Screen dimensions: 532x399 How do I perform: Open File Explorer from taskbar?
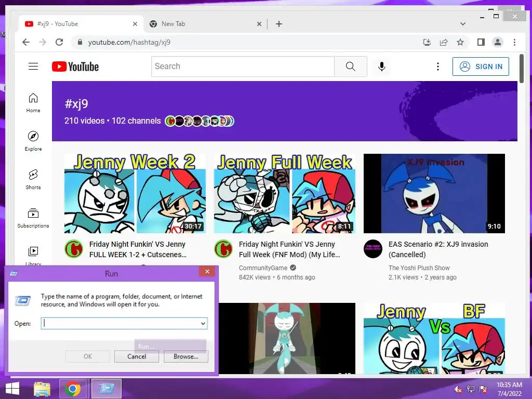click(x=42, y=389)
